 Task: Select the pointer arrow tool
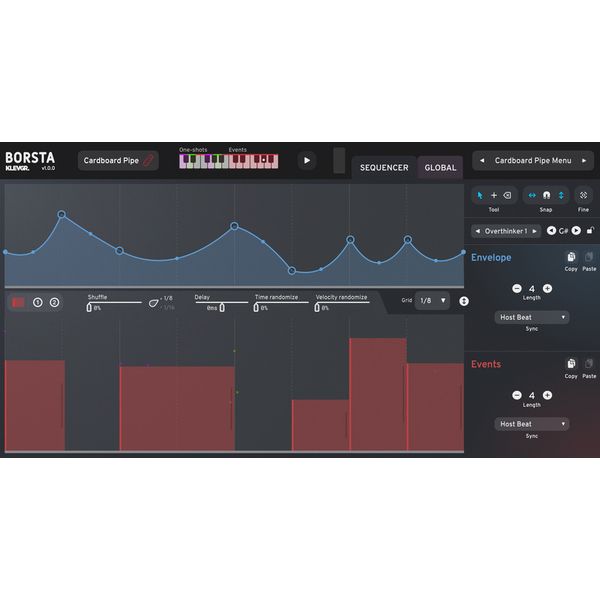click(x=480, y=195)
